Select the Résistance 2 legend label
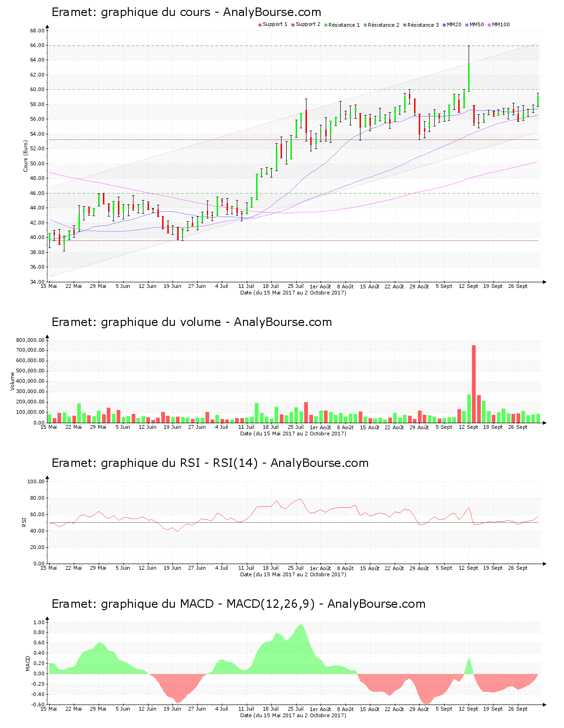 (x=384, y=24)
